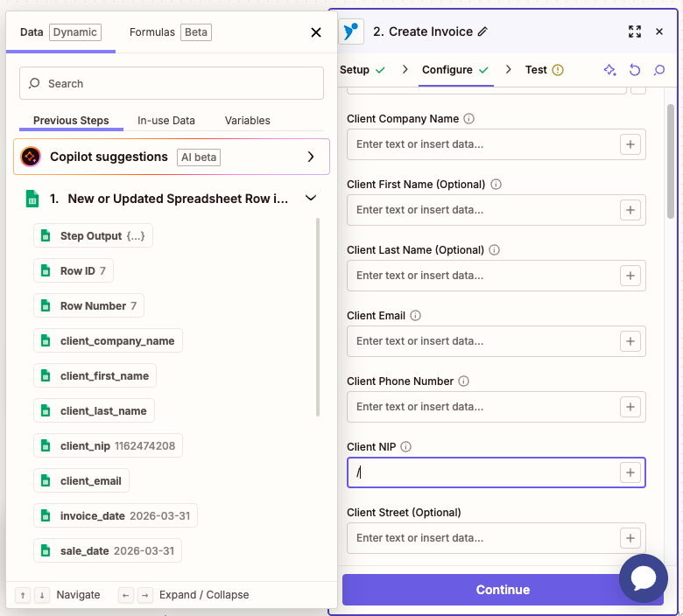Insert client_nip 1162474208 data pill
This screenshot has height=616, width=683.
click(x=108, y=445)
